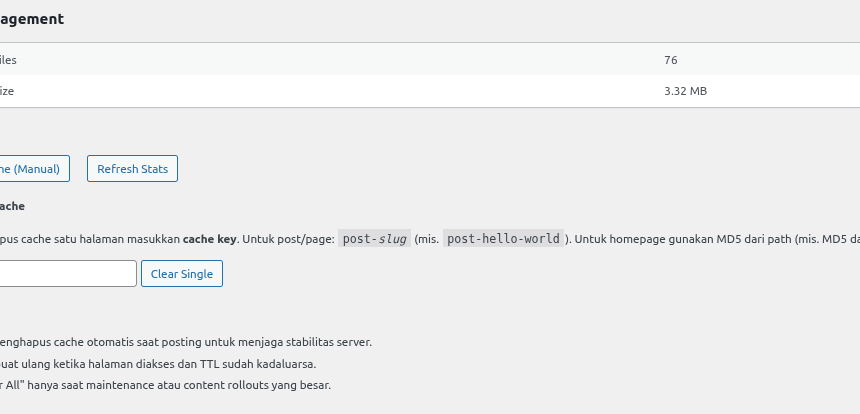Focus the cache key input field

pos(67,274)
